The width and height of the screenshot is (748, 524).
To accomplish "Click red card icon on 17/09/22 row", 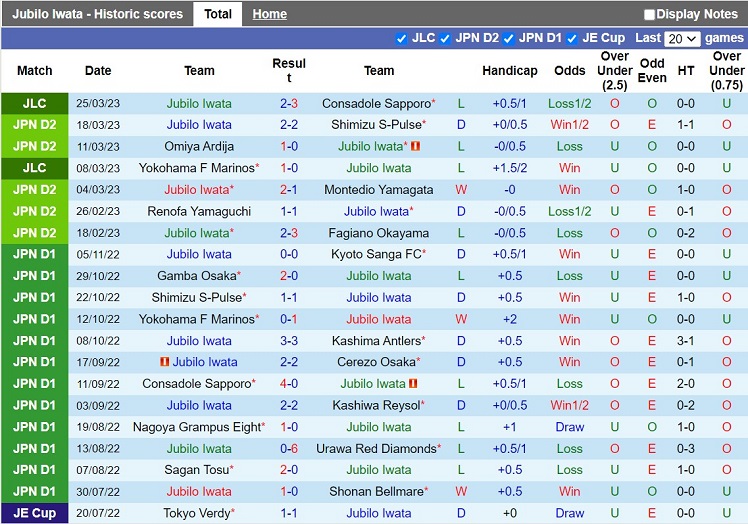I will pyautogui.click(x=164, y=362).
